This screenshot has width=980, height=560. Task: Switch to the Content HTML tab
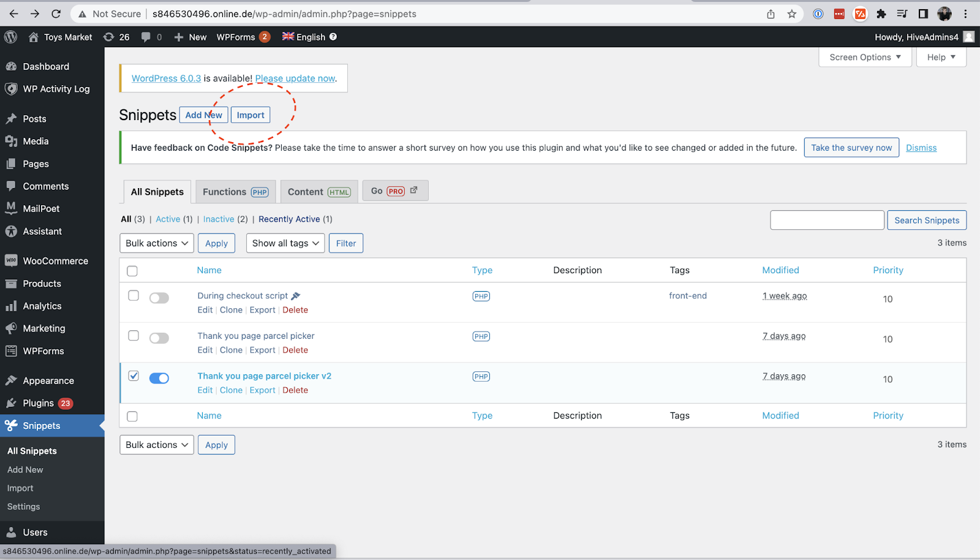[319, 192]
